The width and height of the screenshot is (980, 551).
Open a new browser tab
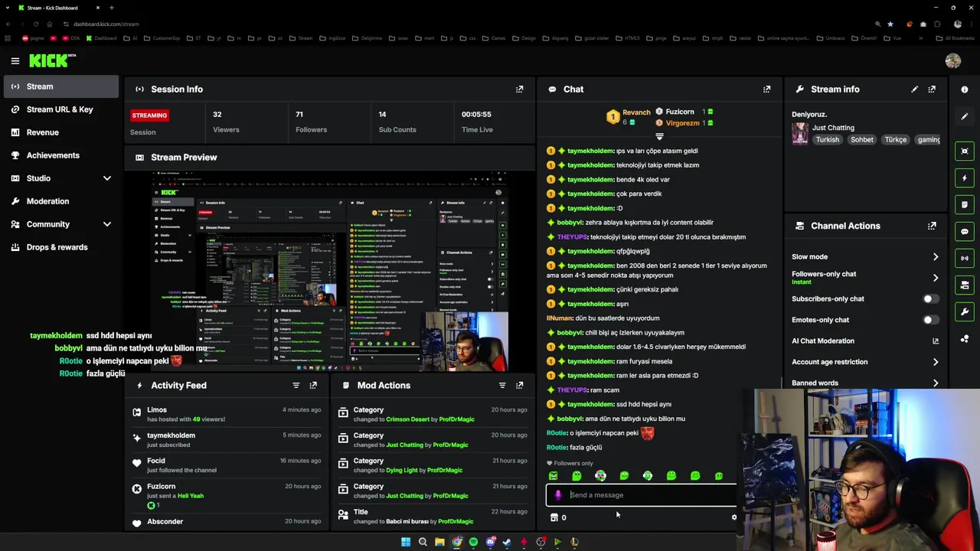(x=111, y=8)
